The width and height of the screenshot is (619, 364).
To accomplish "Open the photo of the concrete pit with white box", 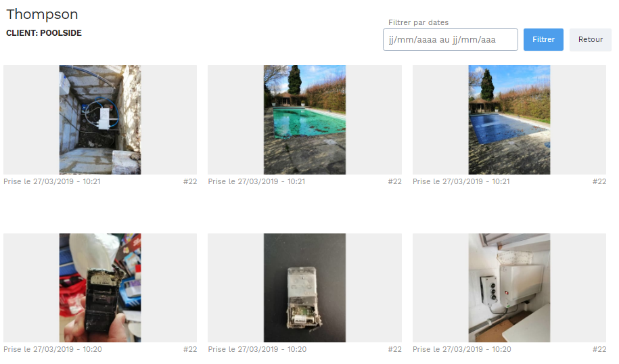I will (x=100, y=120).
